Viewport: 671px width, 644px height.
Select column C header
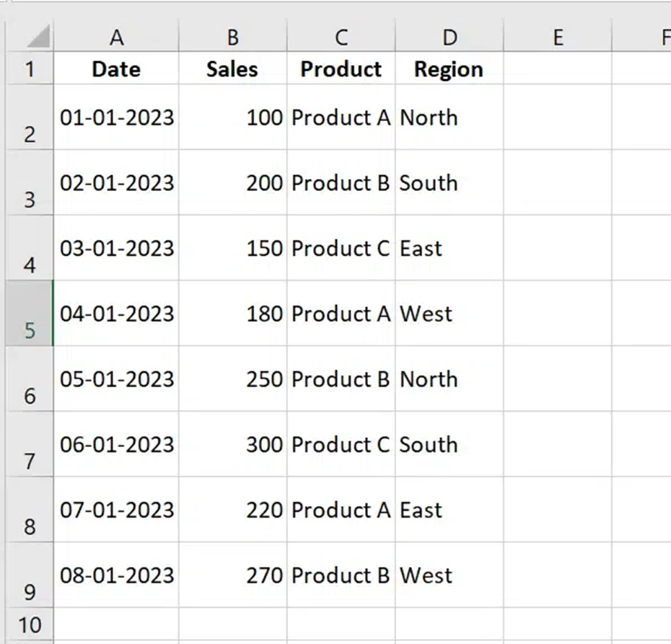coord(341,35)
